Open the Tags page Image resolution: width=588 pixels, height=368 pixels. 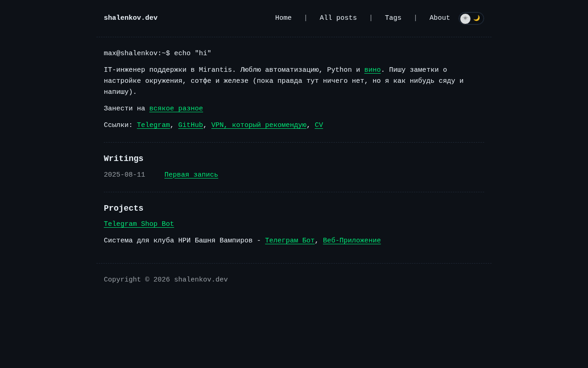pos(393,18)
